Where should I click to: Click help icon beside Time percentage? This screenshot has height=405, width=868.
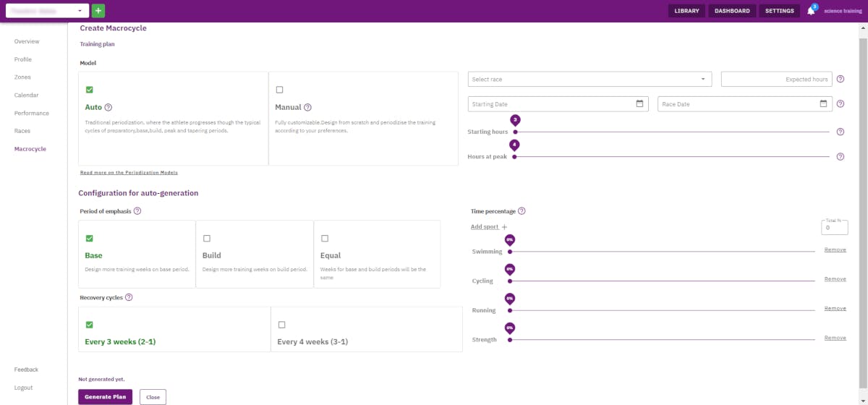522,211
